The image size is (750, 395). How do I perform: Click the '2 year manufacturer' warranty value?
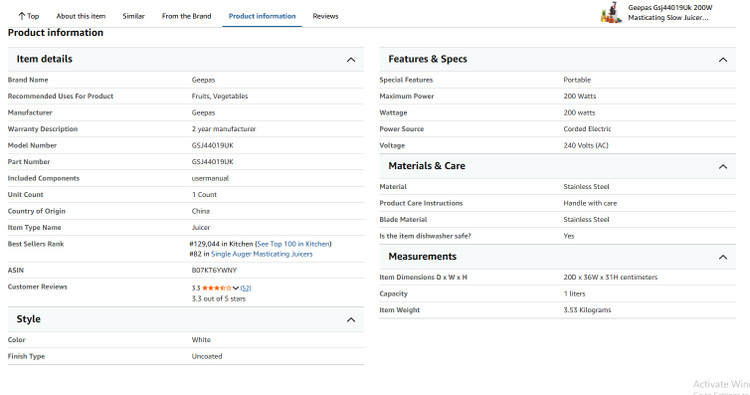click(224, 129)
